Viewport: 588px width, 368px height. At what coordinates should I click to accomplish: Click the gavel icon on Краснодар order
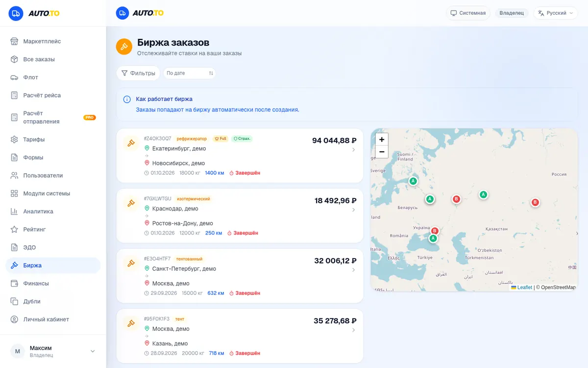pos(131,203)
